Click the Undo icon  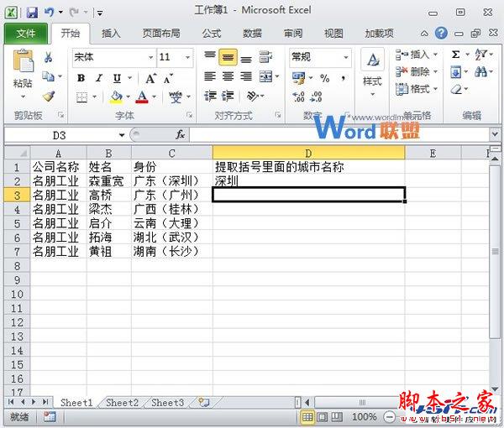coord(50,13)
